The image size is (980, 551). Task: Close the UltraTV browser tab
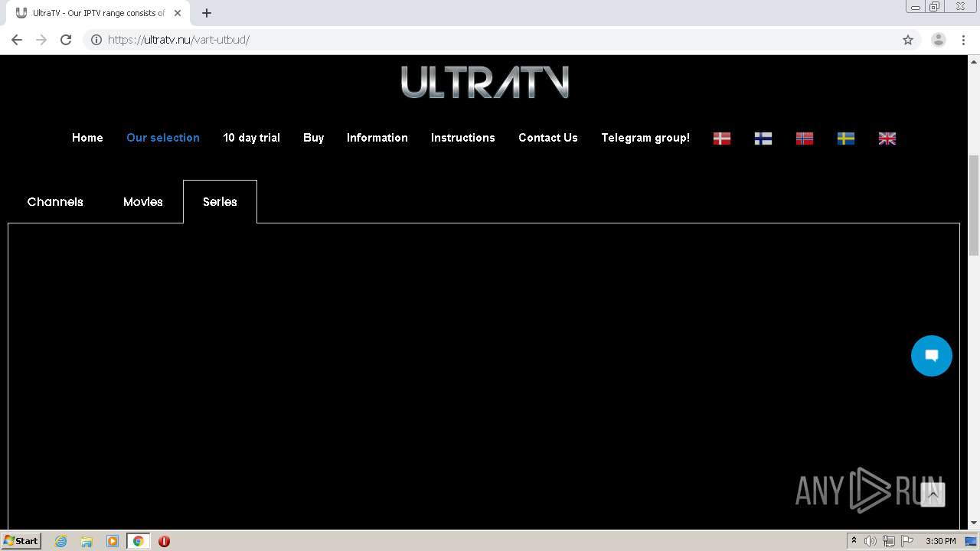(178, 13)
